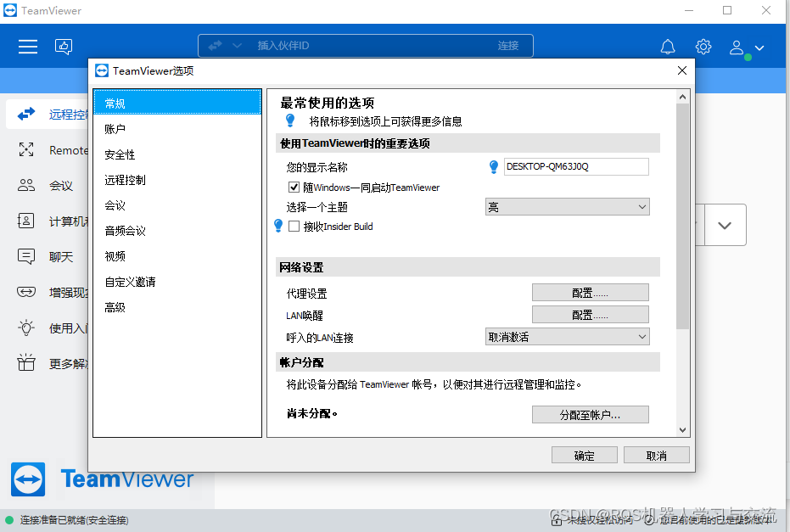The width and height of the screenshot is (790, 532).
Task: Click the remote control arrows icon in sidebar
Action: [x=26, y=115]
